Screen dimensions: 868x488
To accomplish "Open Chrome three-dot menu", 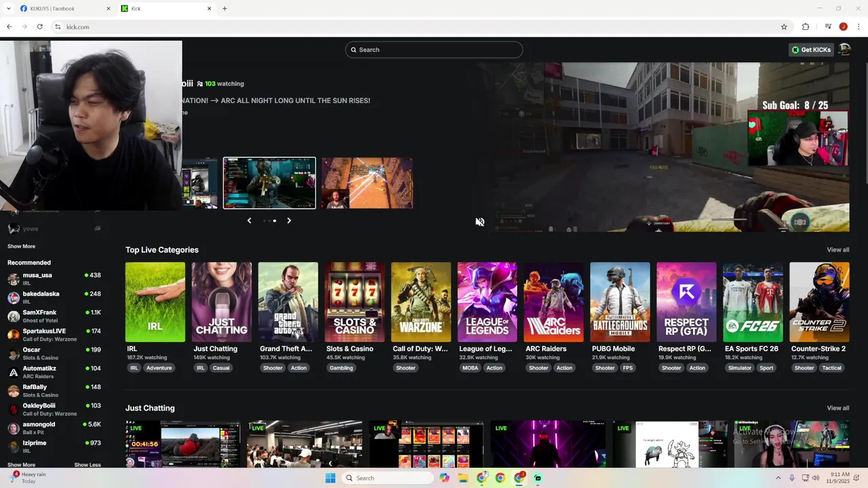I will click(x=859, y=27).
